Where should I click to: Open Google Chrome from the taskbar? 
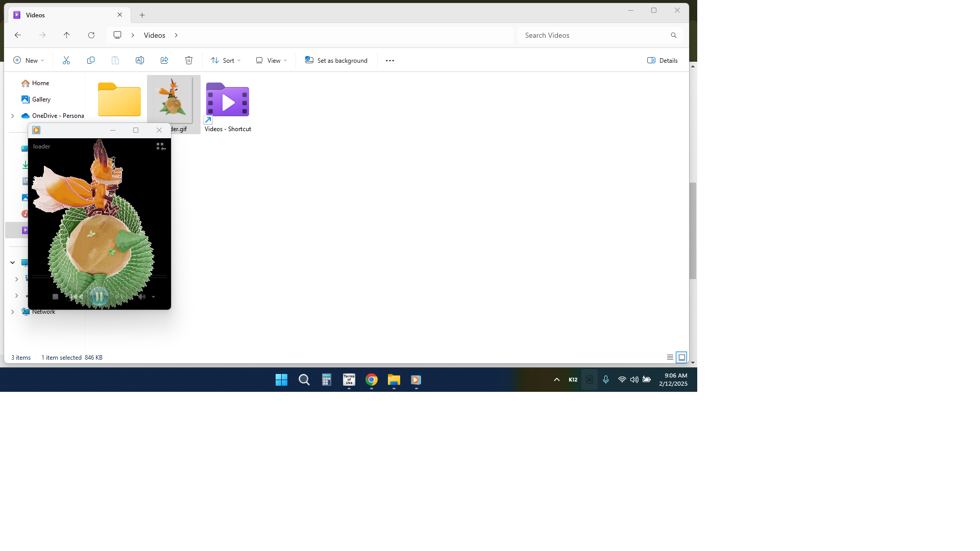(x=371, y=380)
